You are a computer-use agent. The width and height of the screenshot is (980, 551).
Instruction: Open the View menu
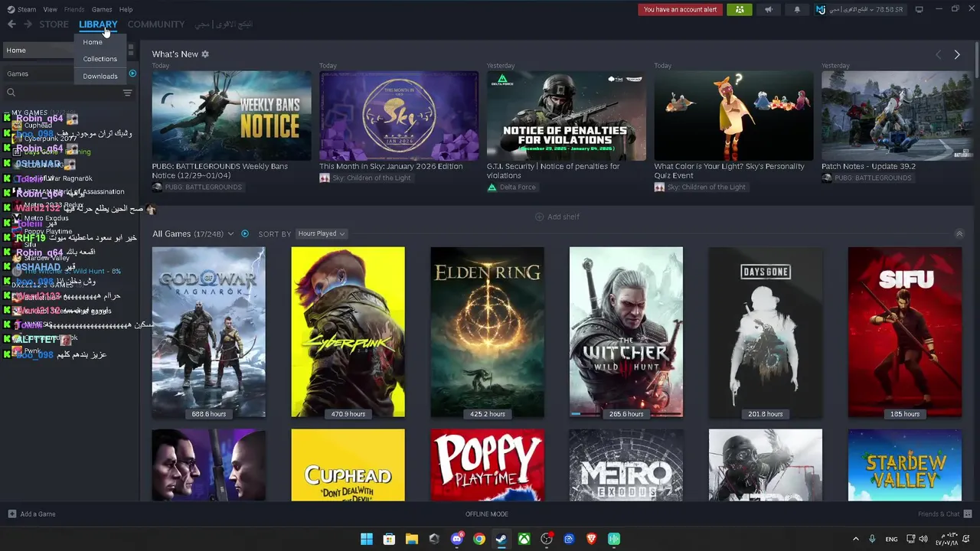[x=50, y=9]
